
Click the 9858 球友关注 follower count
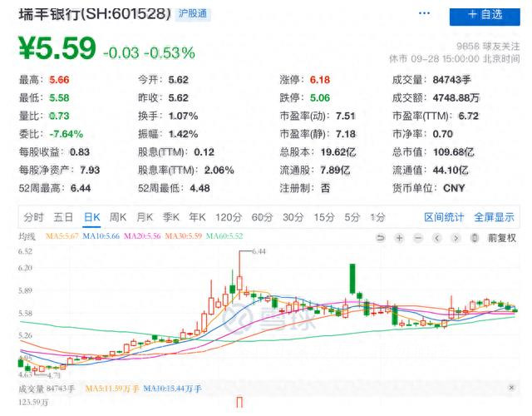488,47
